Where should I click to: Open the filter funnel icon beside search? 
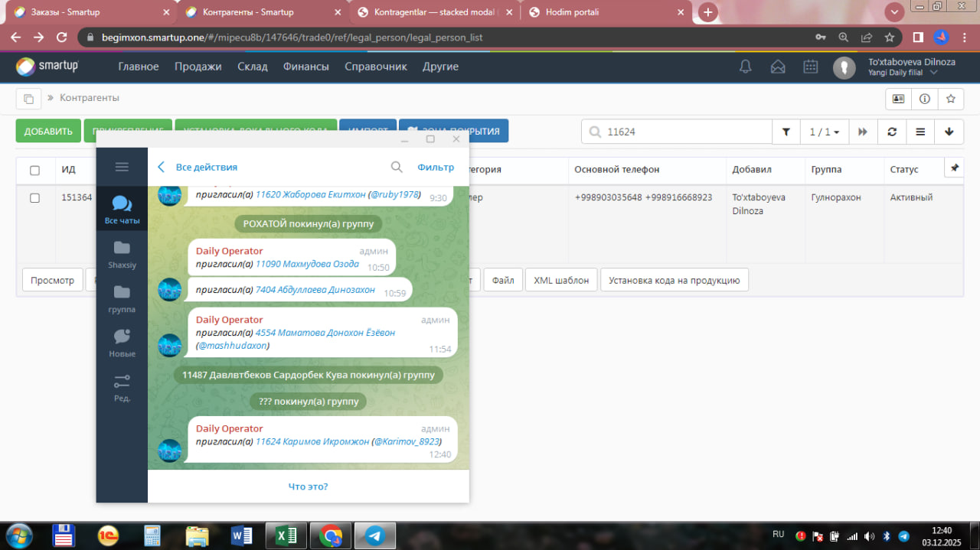coord(786,132)
